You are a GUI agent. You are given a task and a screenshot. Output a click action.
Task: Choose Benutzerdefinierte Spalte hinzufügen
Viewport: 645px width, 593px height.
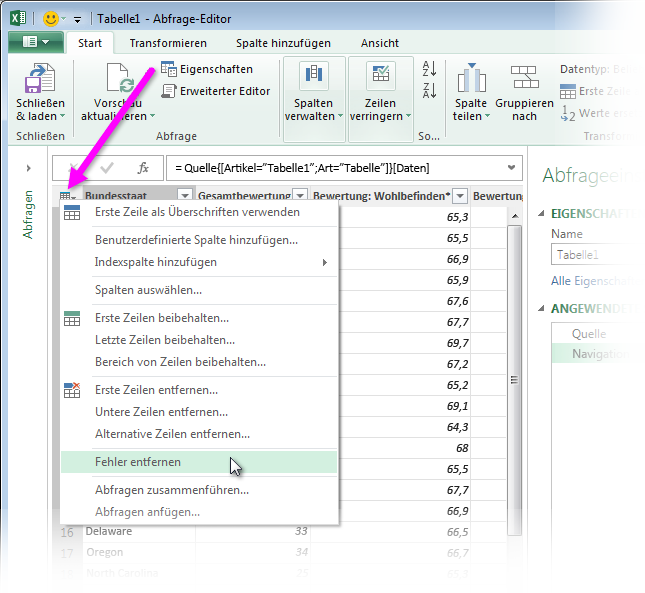[199, 240]
